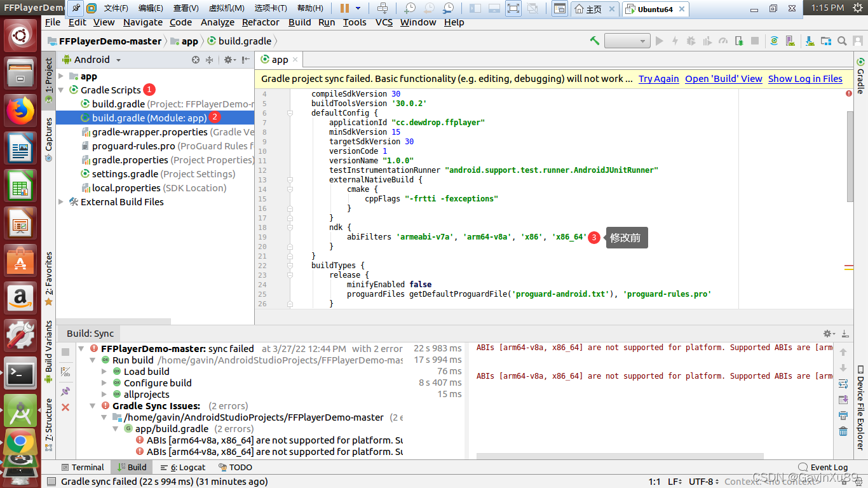The height and width of the screenshot is (488, 868).
Task: Click the Search Everywhere magnifier icon
Action: pyautogui.click(x=842, y=41)
